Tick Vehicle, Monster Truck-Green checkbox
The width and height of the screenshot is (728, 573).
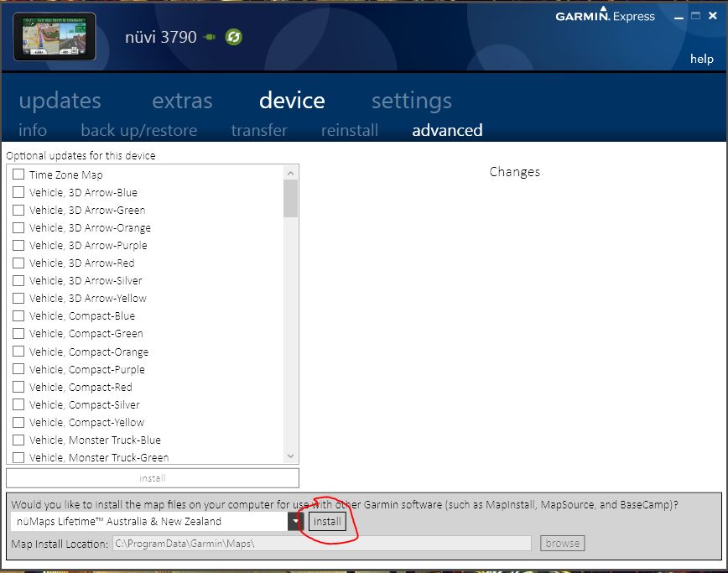point(18,457)
